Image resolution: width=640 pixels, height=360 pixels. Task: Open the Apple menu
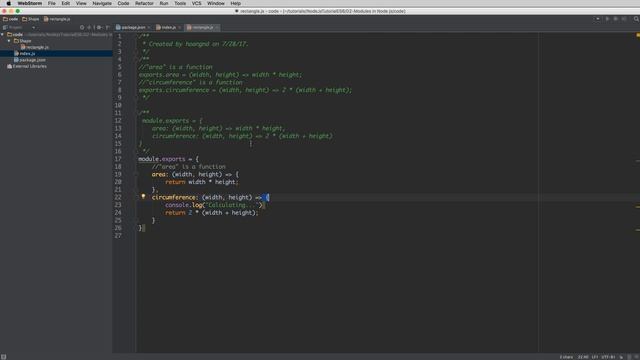click(9, 3)
